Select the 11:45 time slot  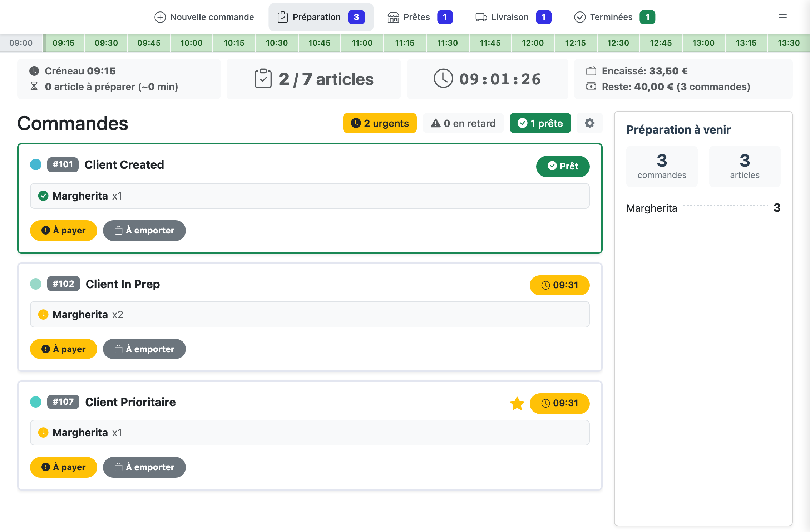[x=490, y=43]
